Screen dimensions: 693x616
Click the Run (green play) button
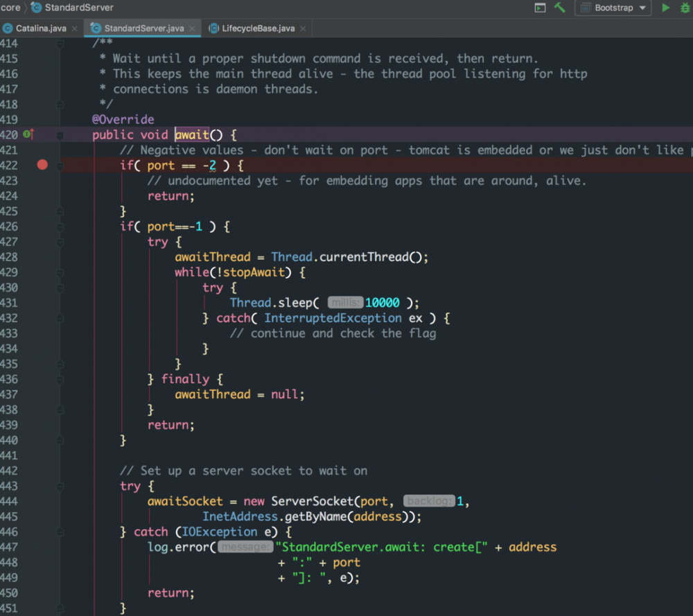(665, 8)
